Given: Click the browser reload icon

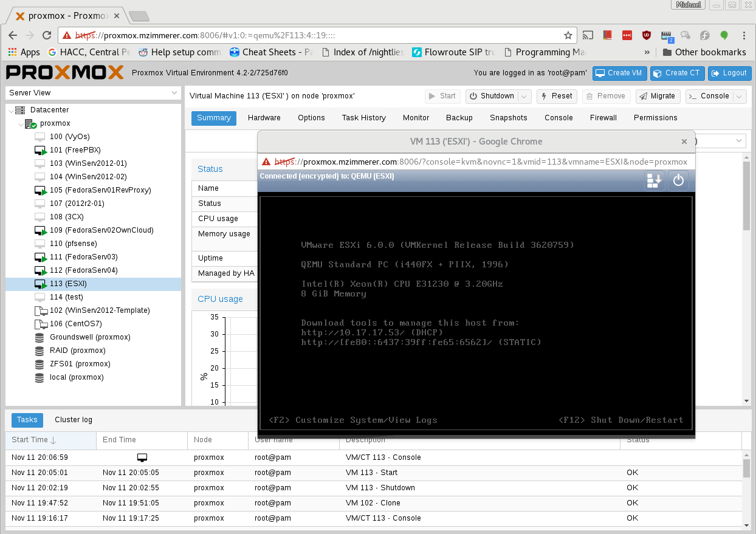Looking at the screenshot, I should 47,35.
